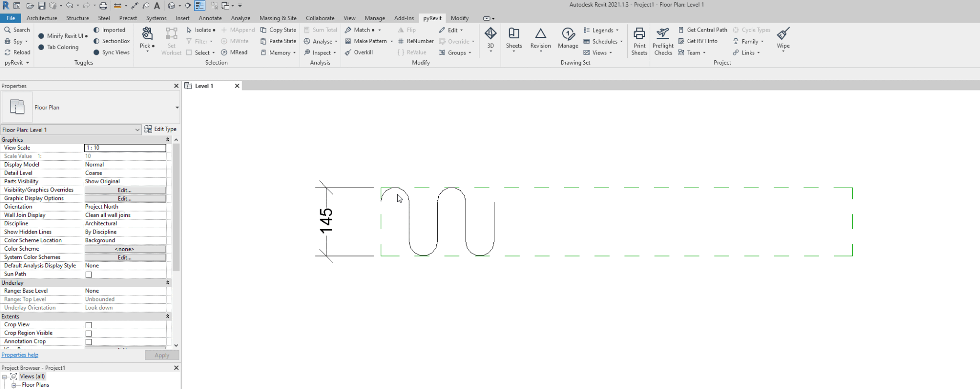Click the Undo arrow icon
Viewport: 980px width, 389px height.
click(70, 6)
